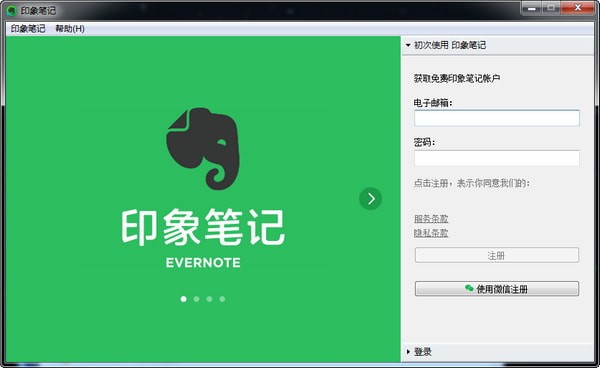The width and height of the screenshot is (600, 368).
Task: Select the third carousel dot
Action: [x=209, y=299]
